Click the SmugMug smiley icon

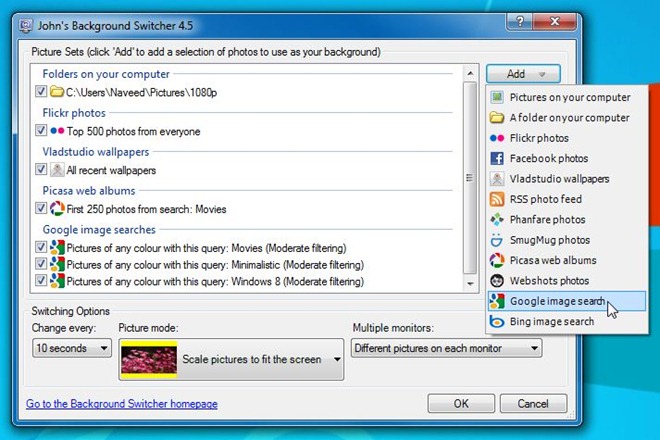tap(497, 240)
